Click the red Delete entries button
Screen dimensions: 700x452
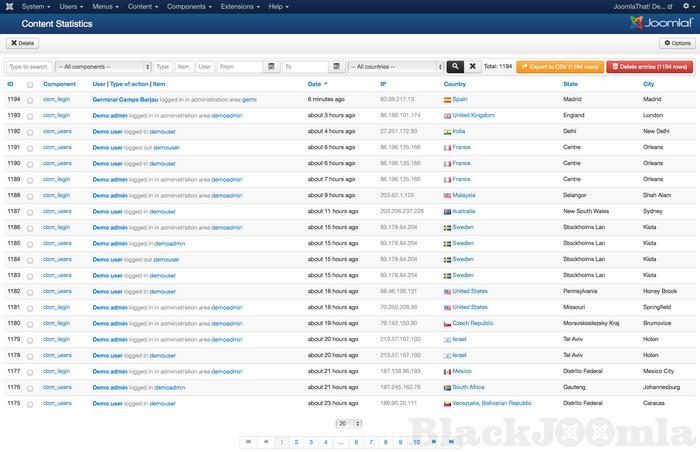[x=649, y=67]
